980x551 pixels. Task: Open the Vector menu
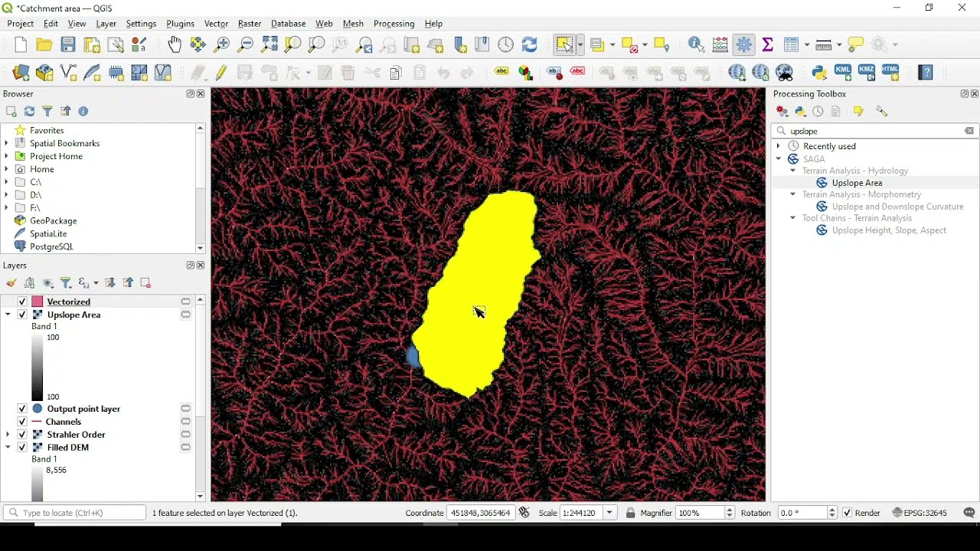click(x=217, y=24)
